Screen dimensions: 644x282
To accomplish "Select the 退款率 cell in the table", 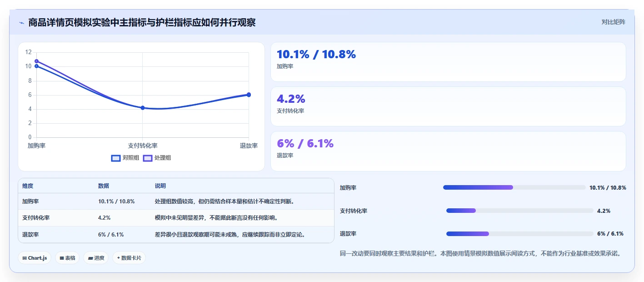I will point(30,235).
